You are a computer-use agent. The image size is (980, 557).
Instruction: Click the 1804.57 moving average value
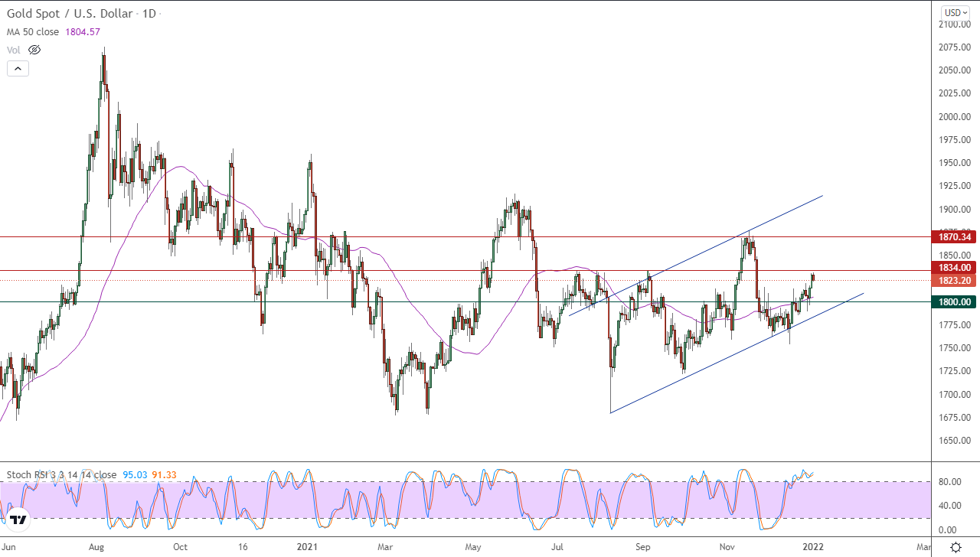pos(84,32)
